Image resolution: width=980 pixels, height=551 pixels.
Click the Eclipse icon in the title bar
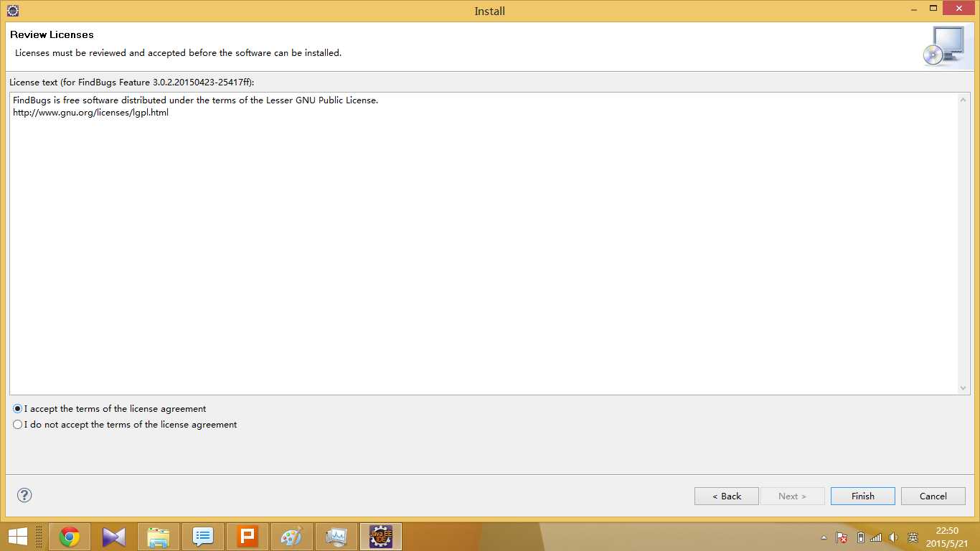[12, 11]
